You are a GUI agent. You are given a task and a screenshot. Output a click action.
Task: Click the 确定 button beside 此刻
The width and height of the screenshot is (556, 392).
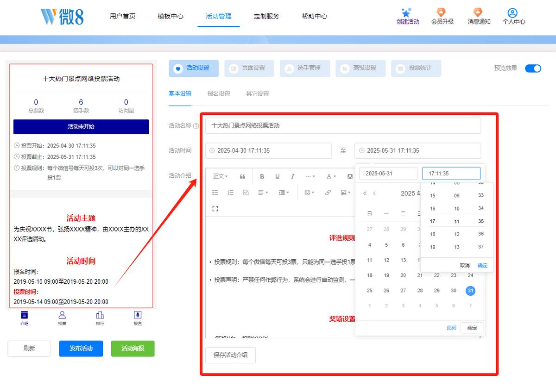(x=472, y=328)
